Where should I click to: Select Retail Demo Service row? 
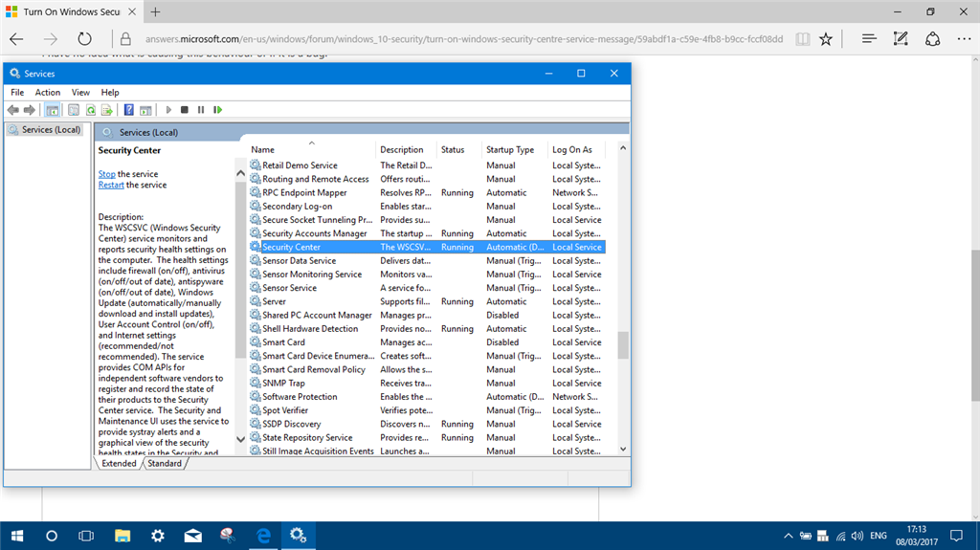(427, 165)
